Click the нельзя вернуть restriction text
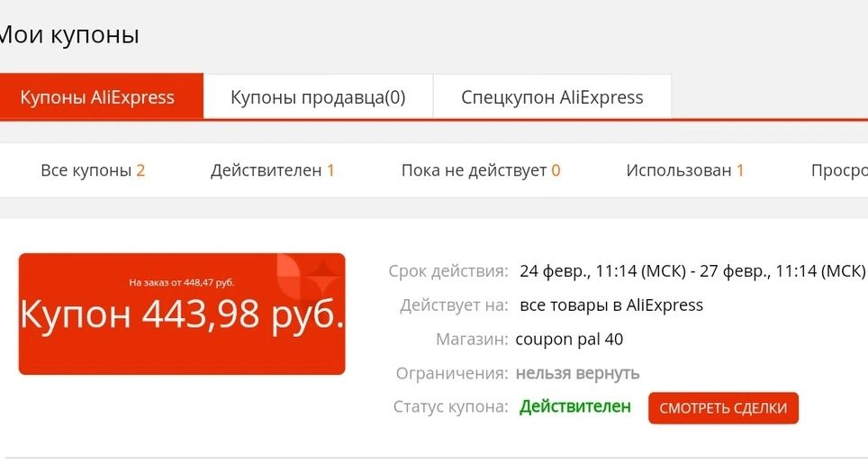The height and width of the screenshot is (465, 868). pyautogui.click(x=577, y=373)
